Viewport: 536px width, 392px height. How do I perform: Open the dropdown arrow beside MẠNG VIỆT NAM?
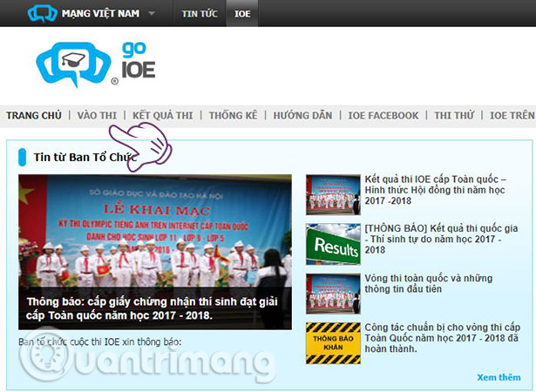152,14
